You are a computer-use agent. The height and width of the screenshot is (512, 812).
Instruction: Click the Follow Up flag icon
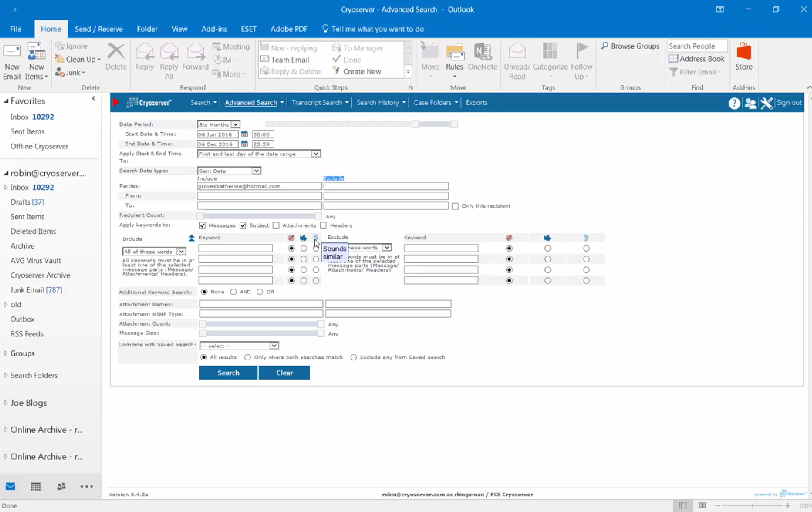point(581,50)
